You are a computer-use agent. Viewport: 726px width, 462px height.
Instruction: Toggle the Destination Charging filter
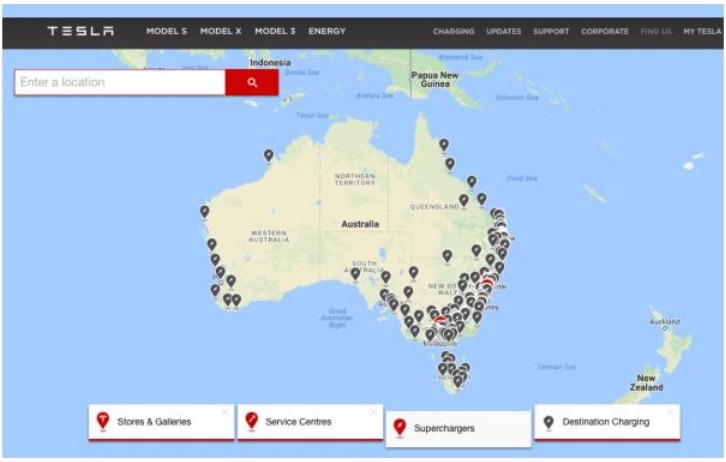(607, 422)
